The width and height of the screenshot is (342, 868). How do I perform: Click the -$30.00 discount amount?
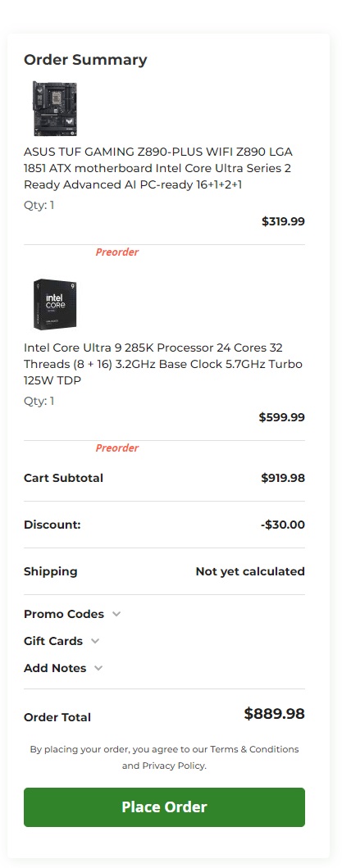[283, 525]
